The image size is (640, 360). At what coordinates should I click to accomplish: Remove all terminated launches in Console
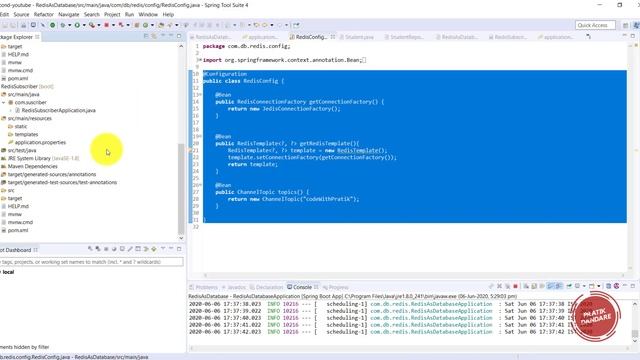click(x=507, y=286)
